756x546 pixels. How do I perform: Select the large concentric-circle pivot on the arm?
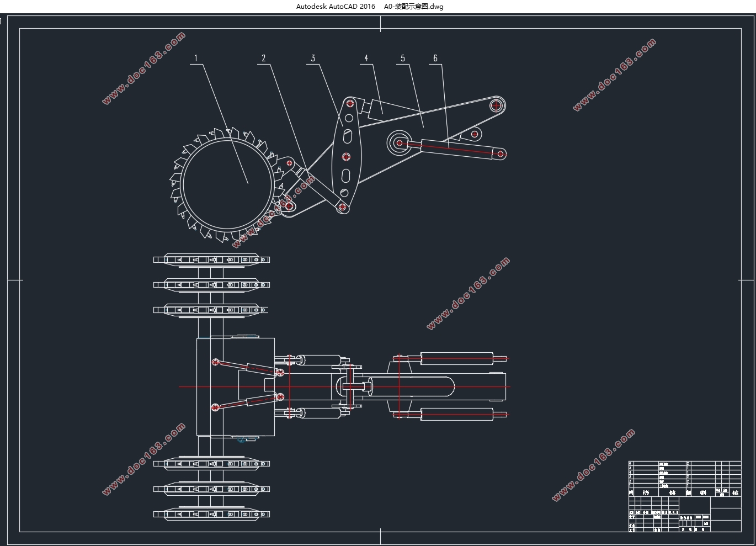399,143
